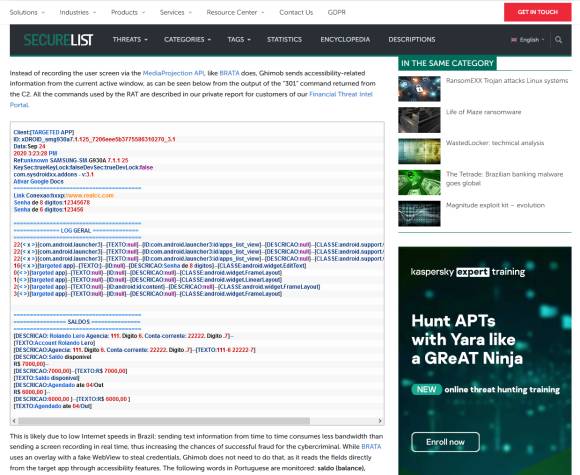Expand the Tags menu

point(239,40)
